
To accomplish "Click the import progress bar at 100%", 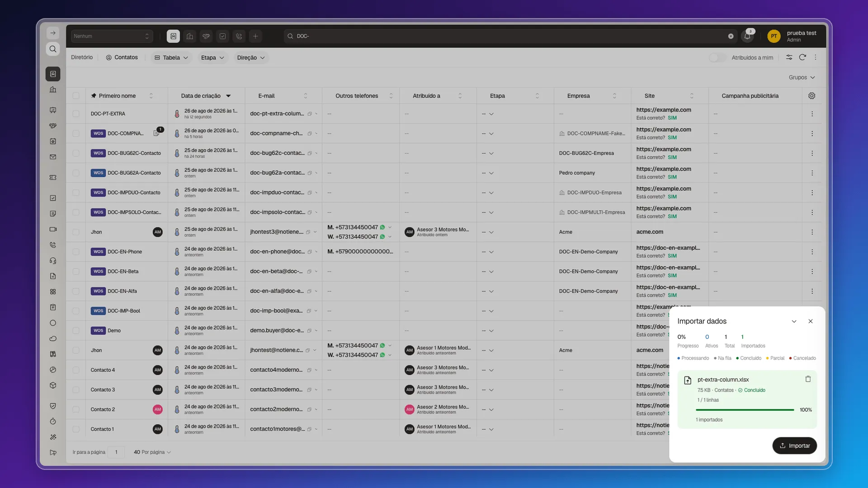I will [745, 410].
